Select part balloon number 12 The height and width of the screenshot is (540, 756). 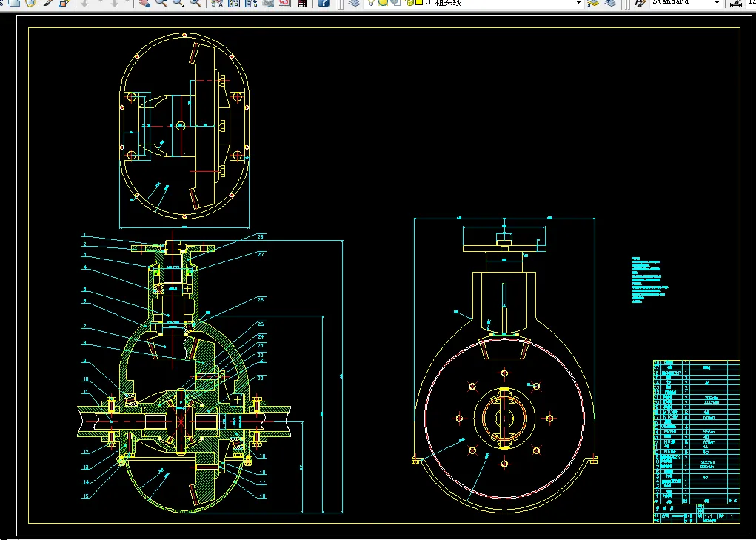pyautogui.click(x=85, y=452)
